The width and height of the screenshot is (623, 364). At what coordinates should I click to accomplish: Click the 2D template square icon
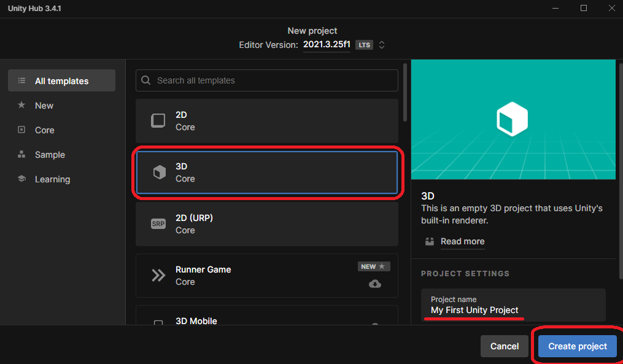click(x=158, y=121)
